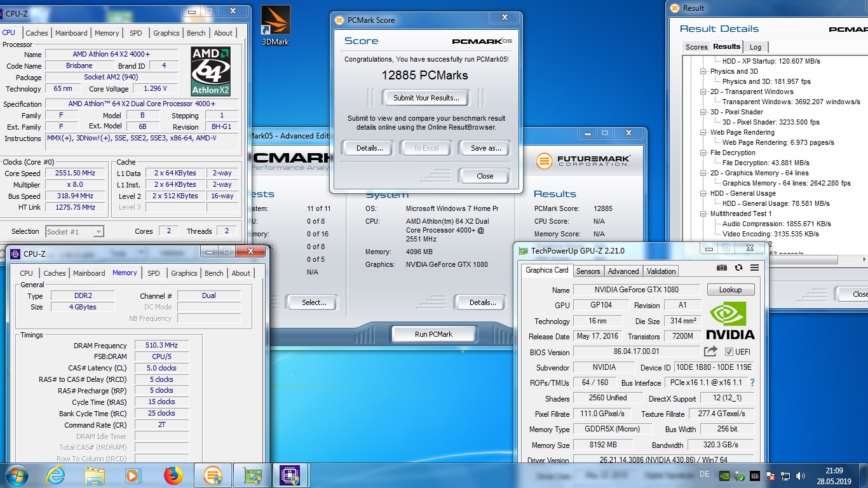Collapse the HDD - General Usage node

(x=703, y=193)
